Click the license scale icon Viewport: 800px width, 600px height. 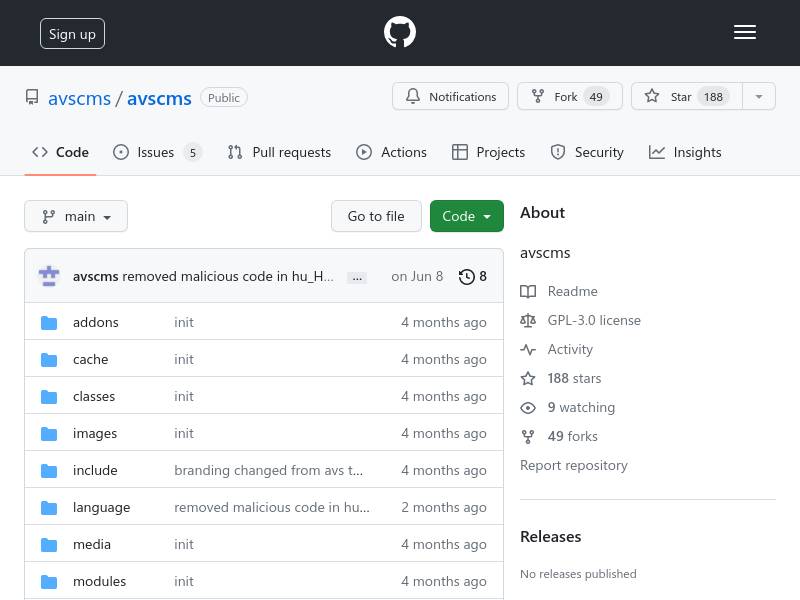(528, 320)
